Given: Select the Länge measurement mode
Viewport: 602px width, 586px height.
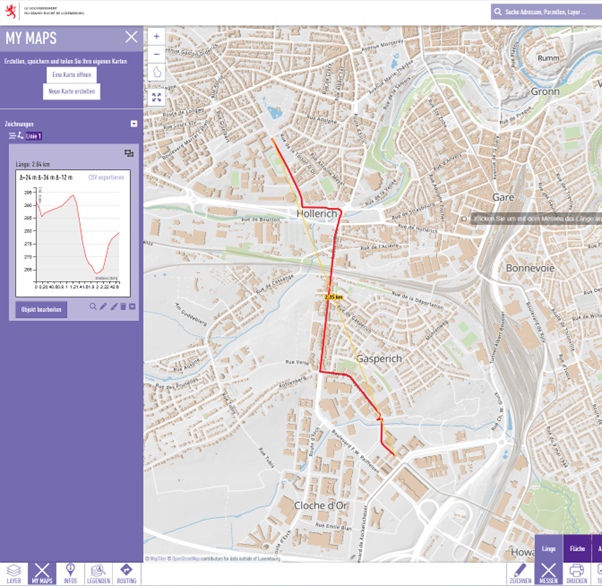Looking at the screenshot, I should (548, 548).
